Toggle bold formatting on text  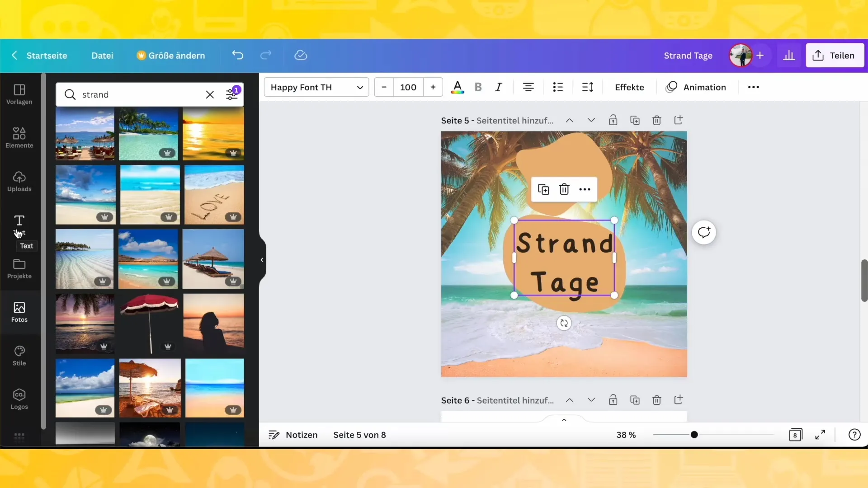tap(478, 88)
